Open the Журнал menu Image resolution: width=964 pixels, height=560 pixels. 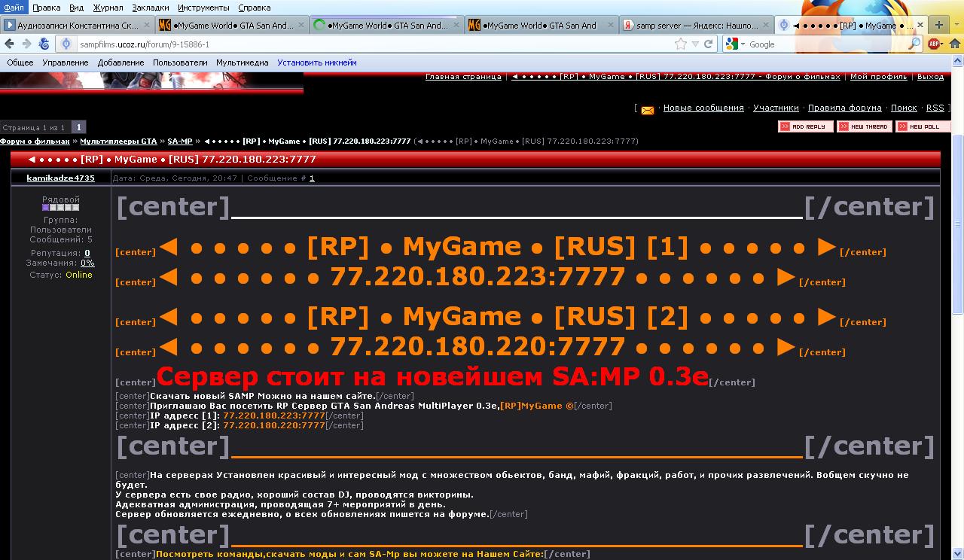(x=108, y=8)
